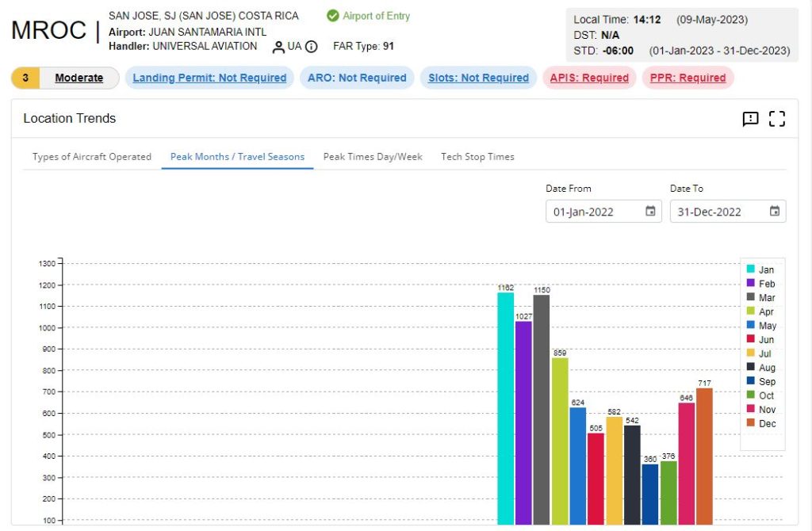The image size is (812, 531).
Task: Open the Tech Stop Times tab
Action: click(477, 157)
